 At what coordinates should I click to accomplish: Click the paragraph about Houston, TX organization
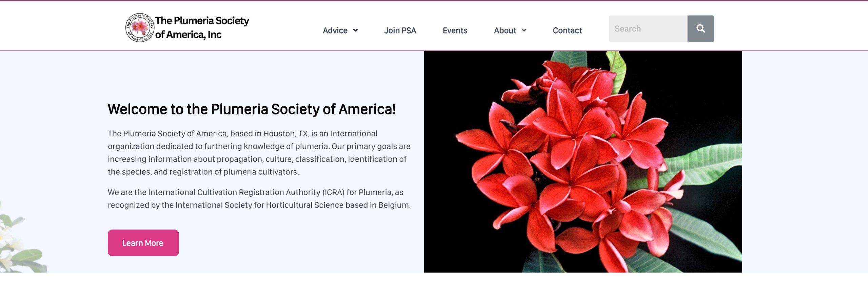point(259,153)
